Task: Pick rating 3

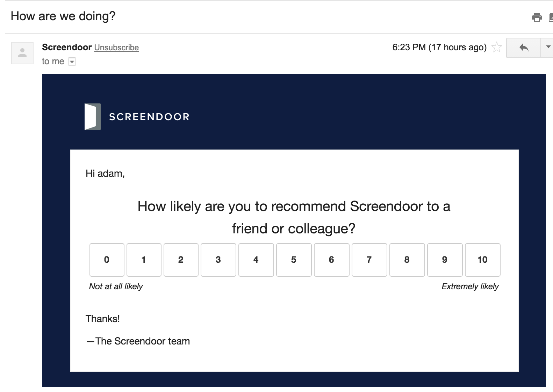Action: tap(218, 260)
